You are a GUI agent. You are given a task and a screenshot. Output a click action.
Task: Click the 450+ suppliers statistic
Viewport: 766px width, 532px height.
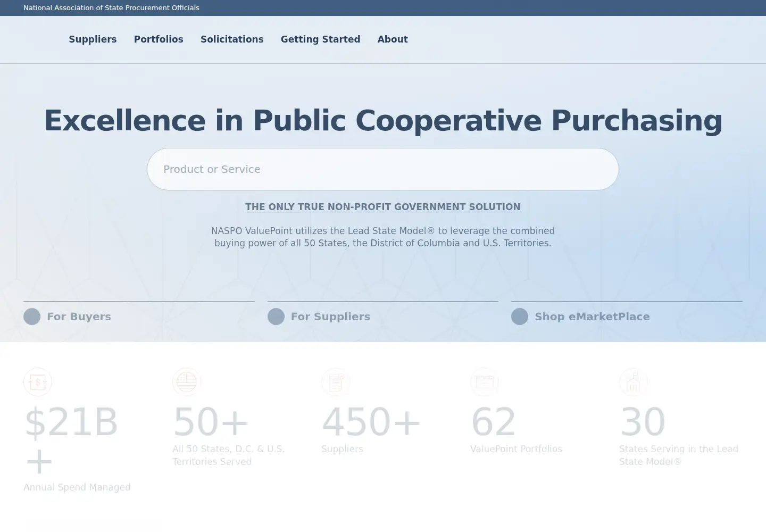coord(371,422)
